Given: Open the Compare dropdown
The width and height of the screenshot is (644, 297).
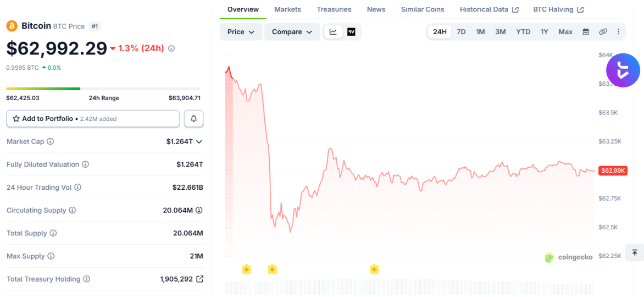Looking at the screenshot, I should [292, 32].
